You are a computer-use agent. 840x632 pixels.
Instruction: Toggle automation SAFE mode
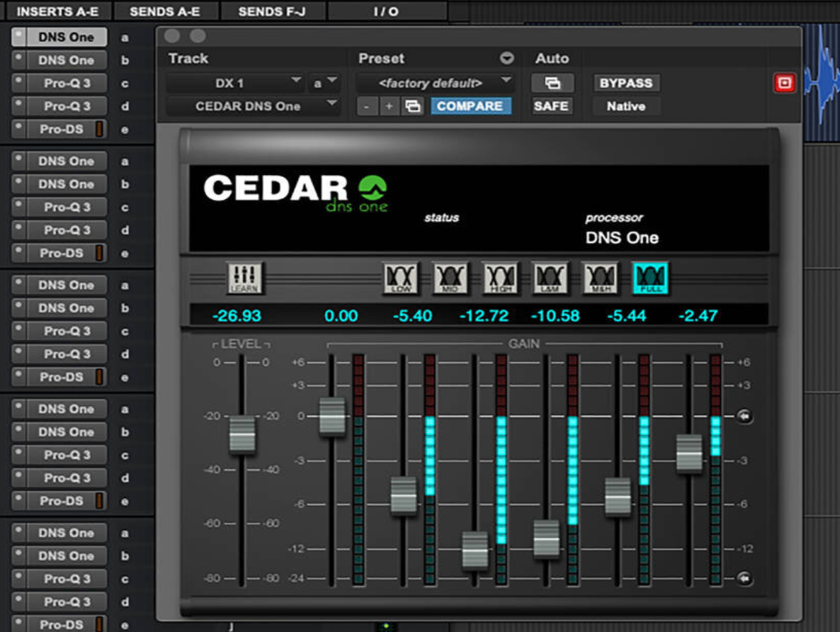(x=551, y=106)
